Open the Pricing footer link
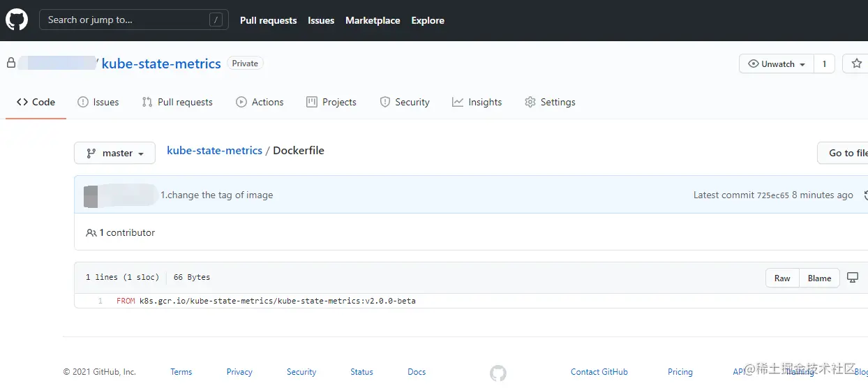This screenshot has height=388, width=868. coord(680,372)
